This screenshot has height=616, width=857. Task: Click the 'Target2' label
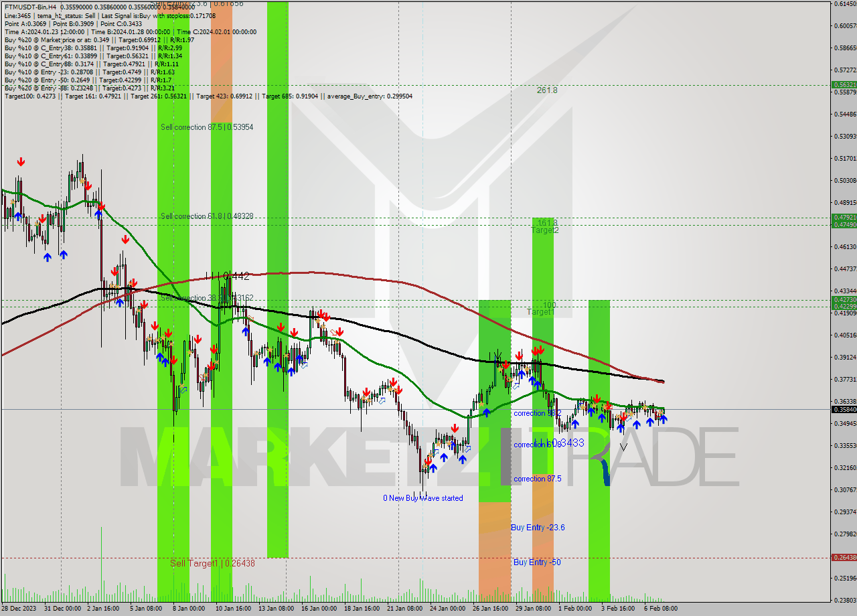pos(544,230)
